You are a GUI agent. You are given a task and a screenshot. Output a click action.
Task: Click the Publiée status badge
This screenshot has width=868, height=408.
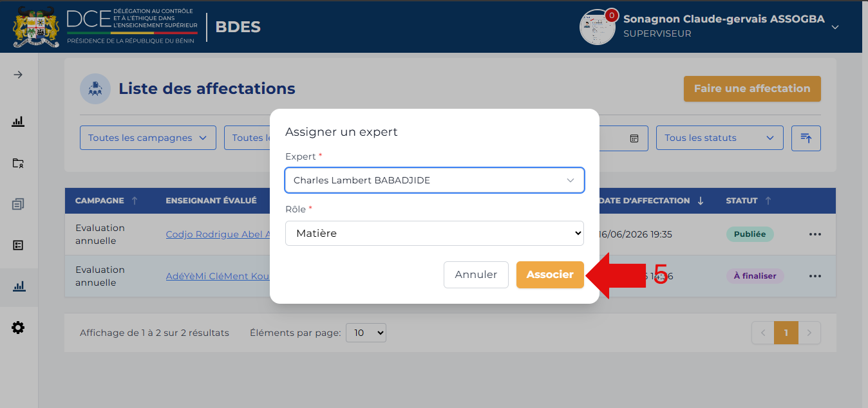tap(750, 234)
